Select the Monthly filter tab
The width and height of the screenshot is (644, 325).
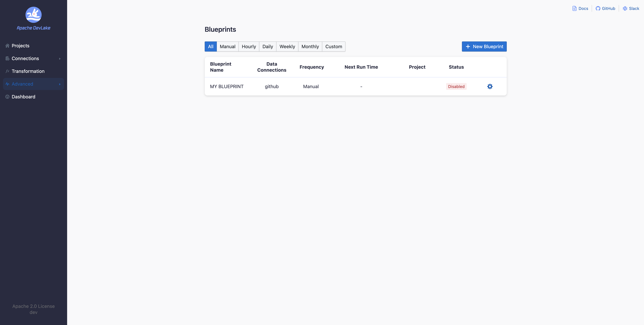310,47
